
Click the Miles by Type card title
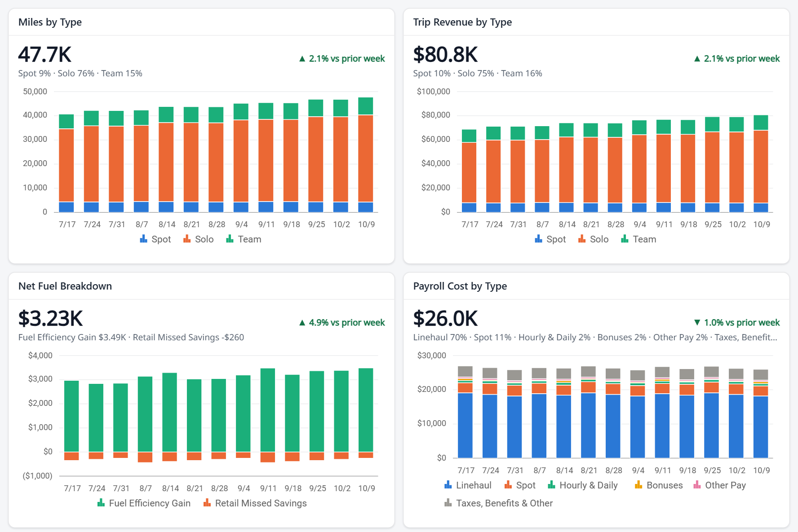coord(50,22)
